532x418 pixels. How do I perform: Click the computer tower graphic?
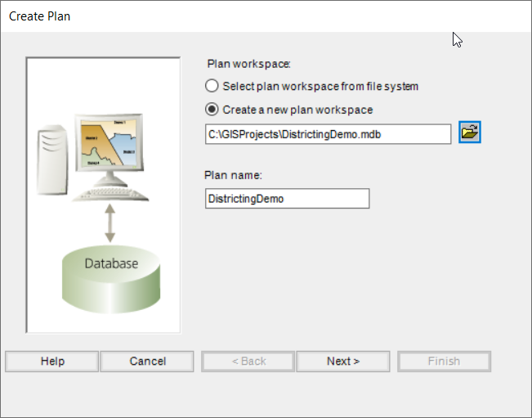pos(52,160)
